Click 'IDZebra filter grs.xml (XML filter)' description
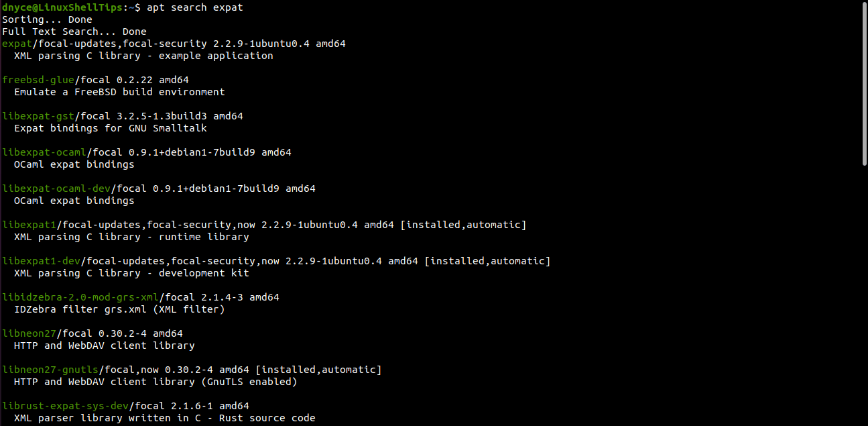 pyautogui.click(x=119, y=309)
